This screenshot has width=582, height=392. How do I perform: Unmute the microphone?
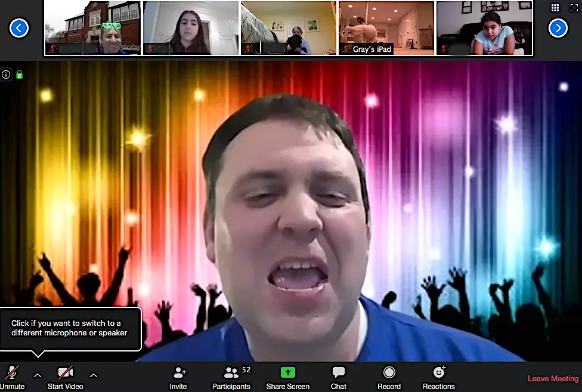point(13,377)
